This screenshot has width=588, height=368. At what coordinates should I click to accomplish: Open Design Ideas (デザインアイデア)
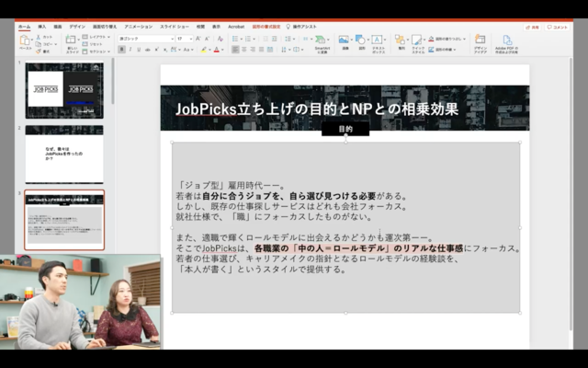click(480, 42)
